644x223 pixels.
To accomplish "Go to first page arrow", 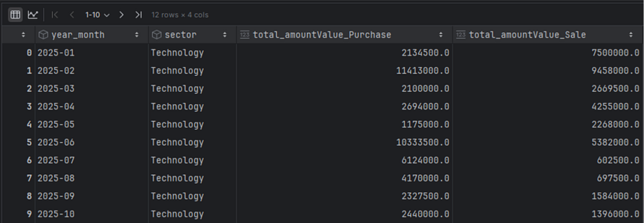I will 55,15.
